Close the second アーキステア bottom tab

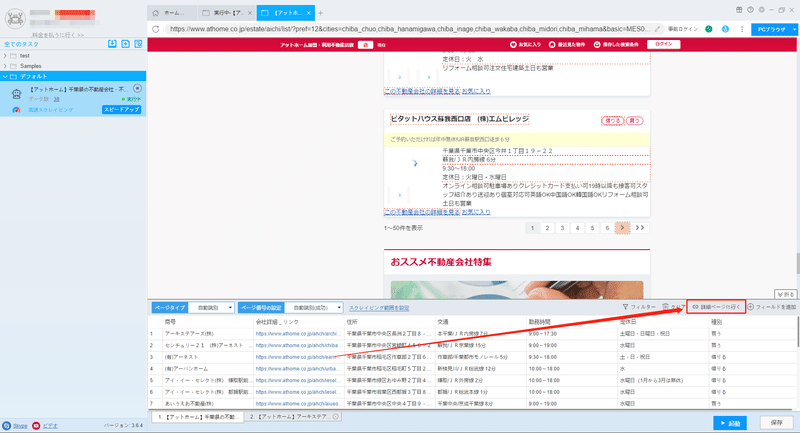[x=336, y=417]
